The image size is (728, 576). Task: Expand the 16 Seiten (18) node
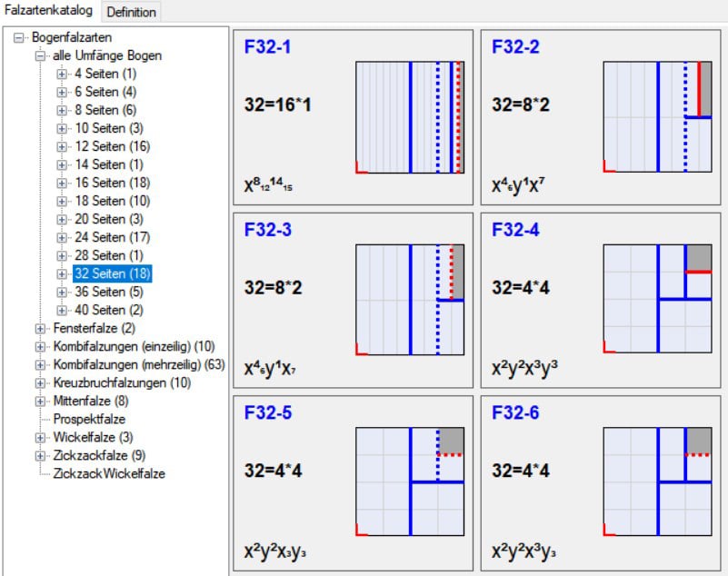click(x=62, y=183)
